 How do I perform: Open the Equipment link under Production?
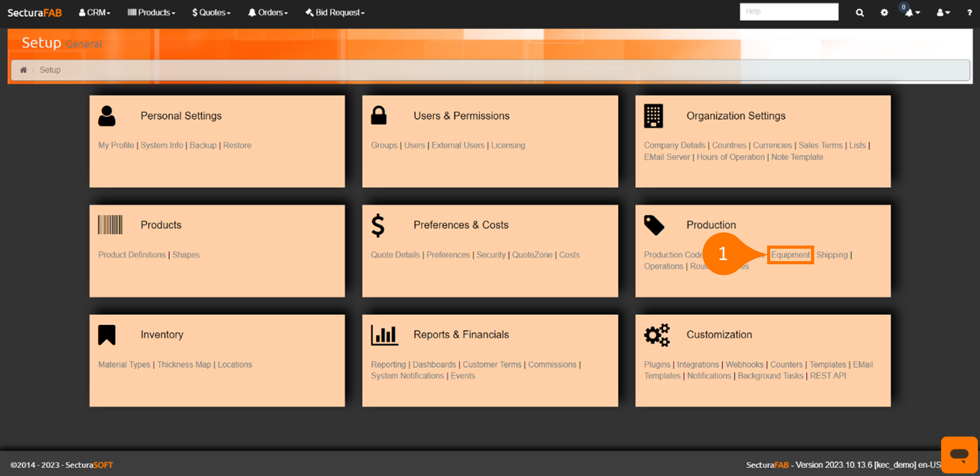point(790,255)
